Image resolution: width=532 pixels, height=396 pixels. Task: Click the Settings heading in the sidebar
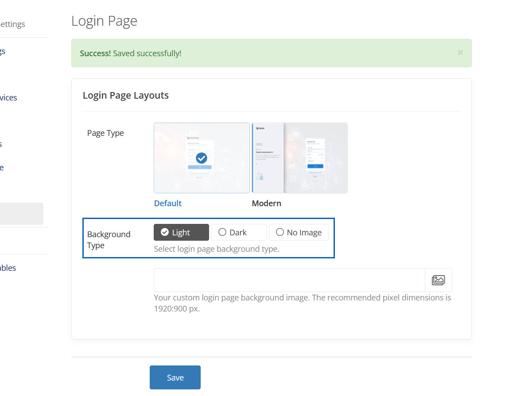click(12, 24)
